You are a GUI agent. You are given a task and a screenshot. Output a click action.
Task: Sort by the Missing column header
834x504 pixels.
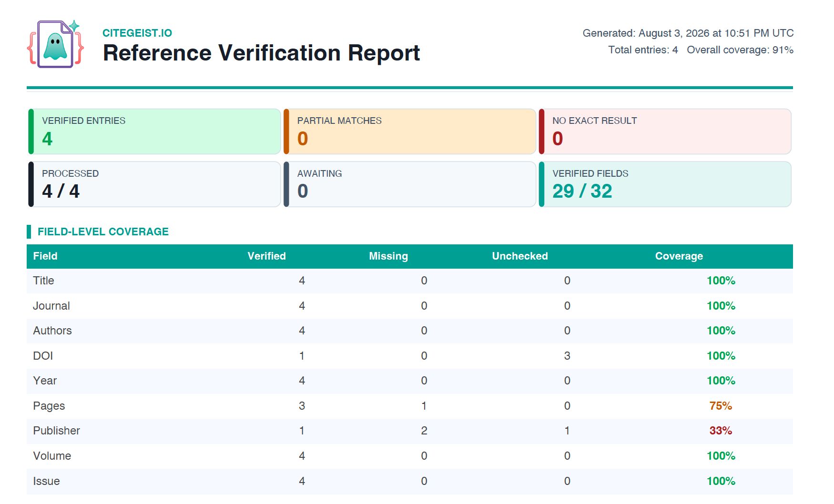pos(388,256)
